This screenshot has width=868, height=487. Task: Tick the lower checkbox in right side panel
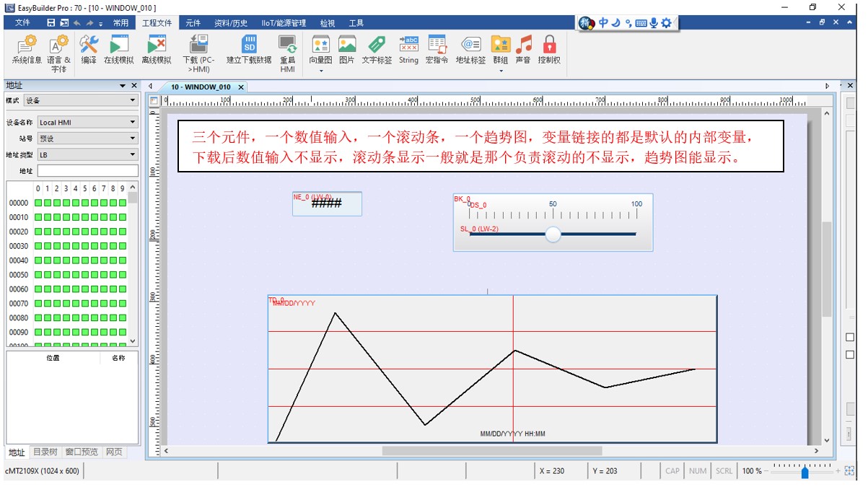(x=850, y=354)
